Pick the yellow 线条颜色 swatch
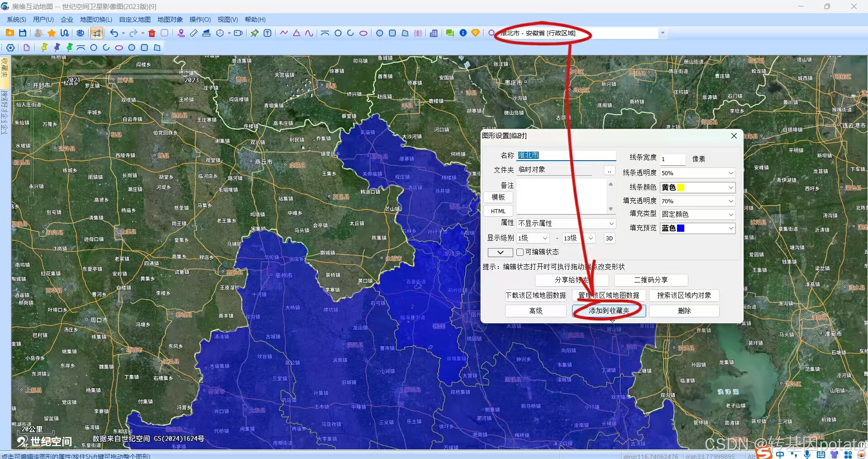The image size is (868, 459). (680, 187)
